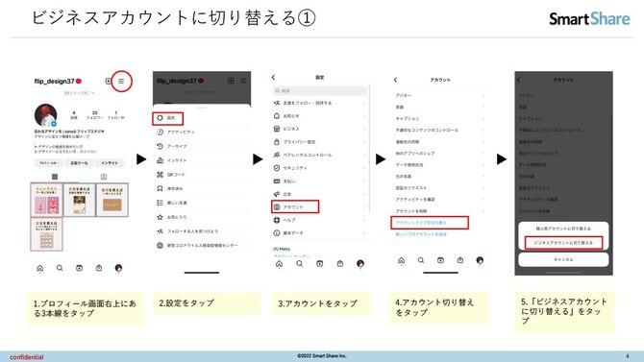The image size is (644, 362).
Task: Expand chevron on the アバター row in the white アカウント screen
Action: click(x=483, y=95)
